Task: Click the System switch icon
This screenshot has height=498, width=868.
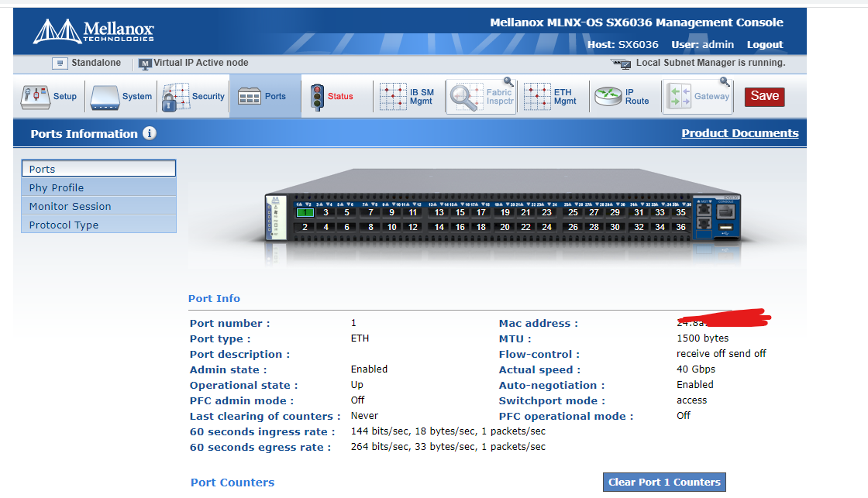Action: [105, 97]
